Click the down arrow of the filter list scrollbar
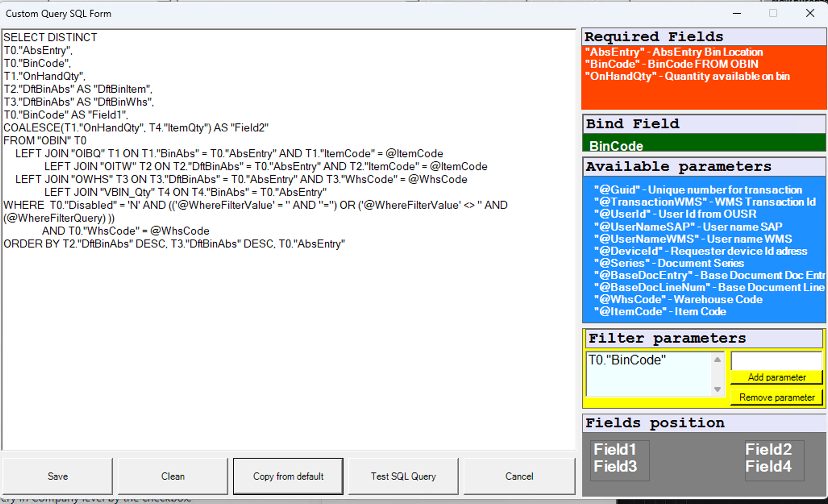The image size is (828, 504). click(717, 389)
